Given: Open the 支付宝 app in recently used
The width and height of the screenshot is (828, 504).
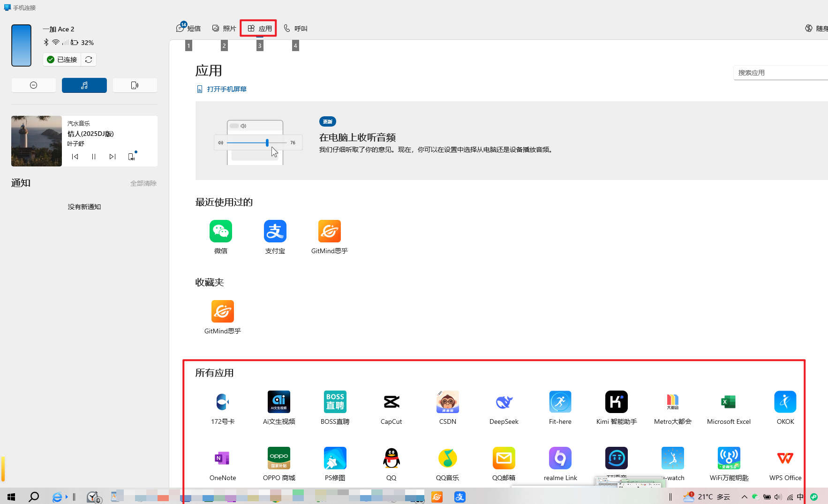Looking at the screenshot, I should (275, 231).
